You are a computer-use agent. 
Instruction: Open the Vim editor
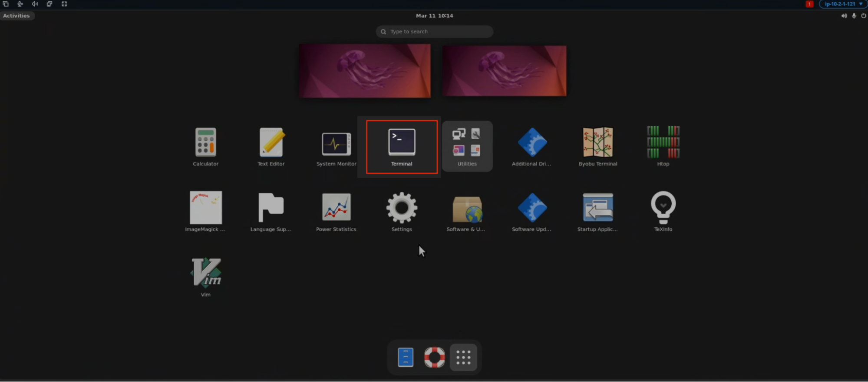pos(205,277)
